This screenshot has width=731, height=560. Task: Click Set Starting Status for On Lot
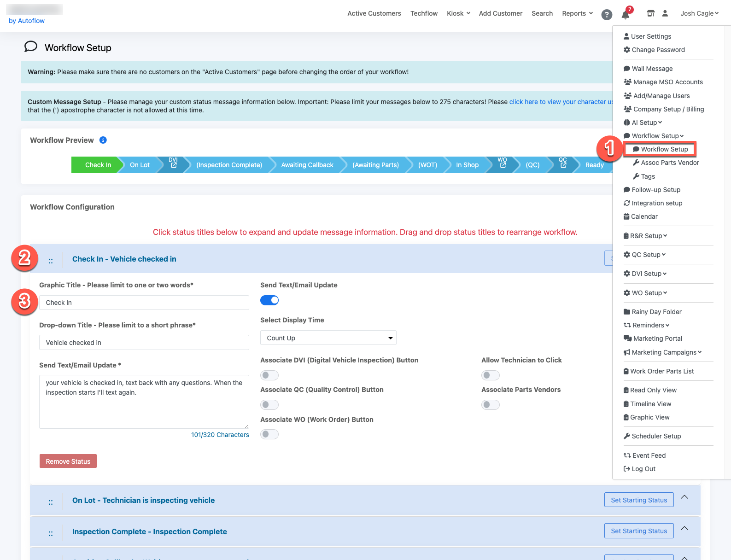coord(639,500)
